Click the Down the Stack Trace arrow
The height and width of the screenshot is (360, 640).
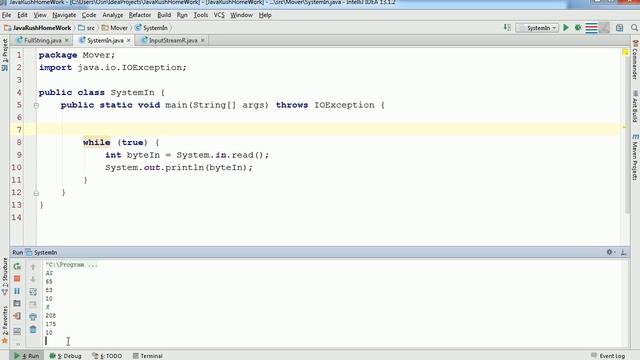tap(33, 279)
